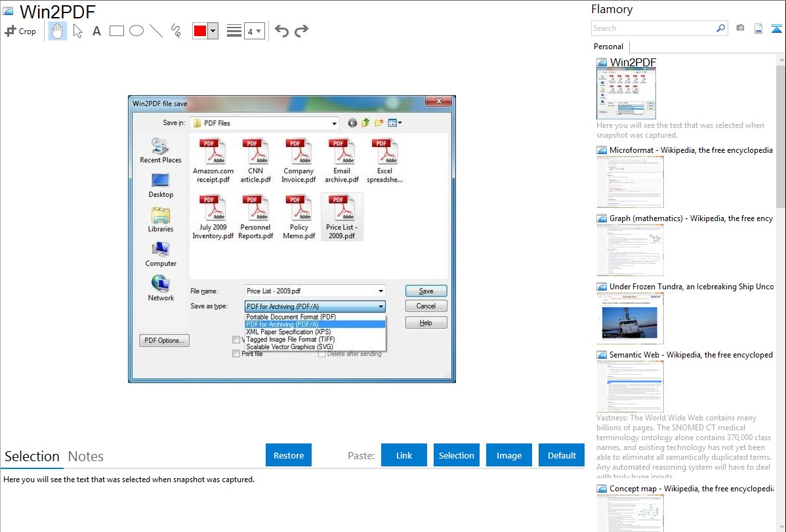Select the Price List - 2009.pdf file
Viewport: 786px width, 532px height.
pyautogui.click(x=342, y=217)
